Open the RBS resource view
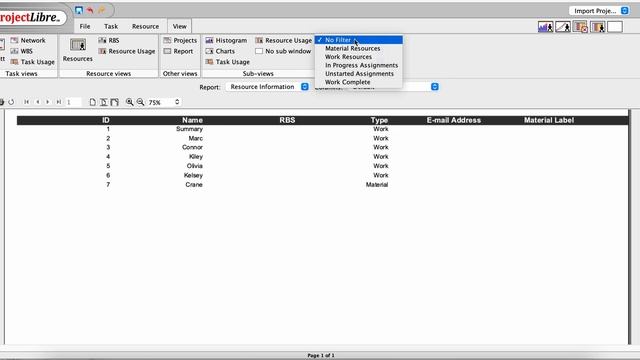Screen dimensions: 640x360 click(109, 40)
